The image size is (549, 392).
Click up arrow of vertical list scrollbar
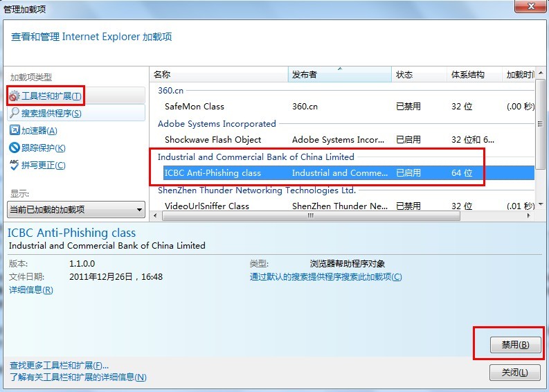tap(541, 73)
